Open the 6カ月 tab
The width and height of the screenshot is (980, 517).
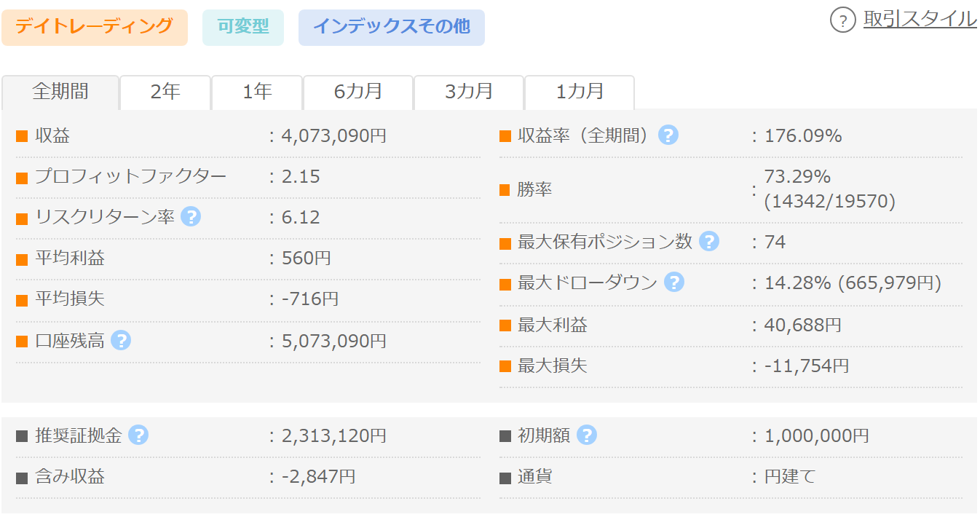[358, 92]
